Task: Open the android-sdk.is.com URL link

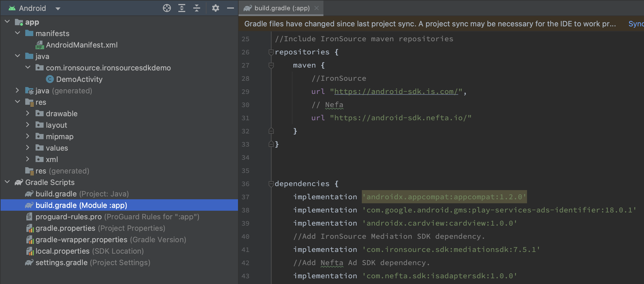Action: (396, 92)
